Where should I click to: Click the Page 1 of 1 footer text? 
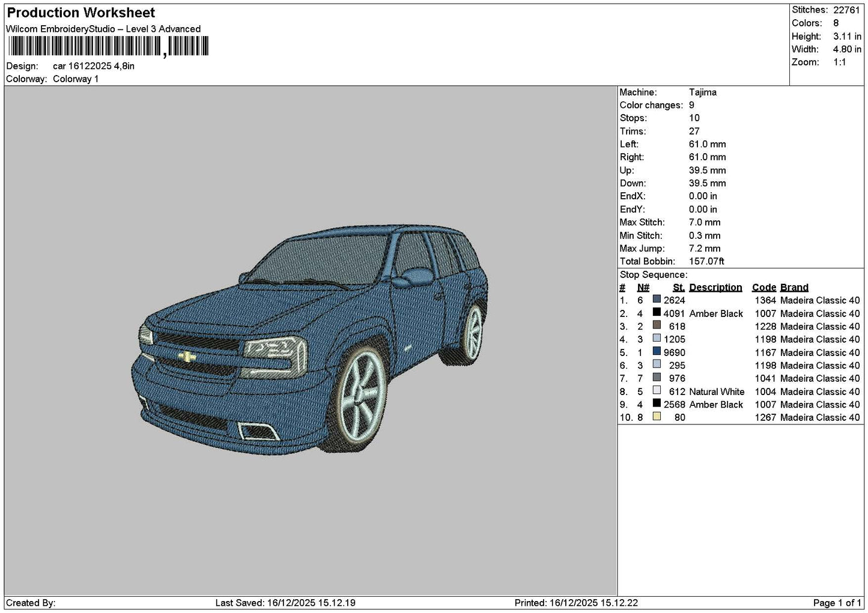[837, 603]
